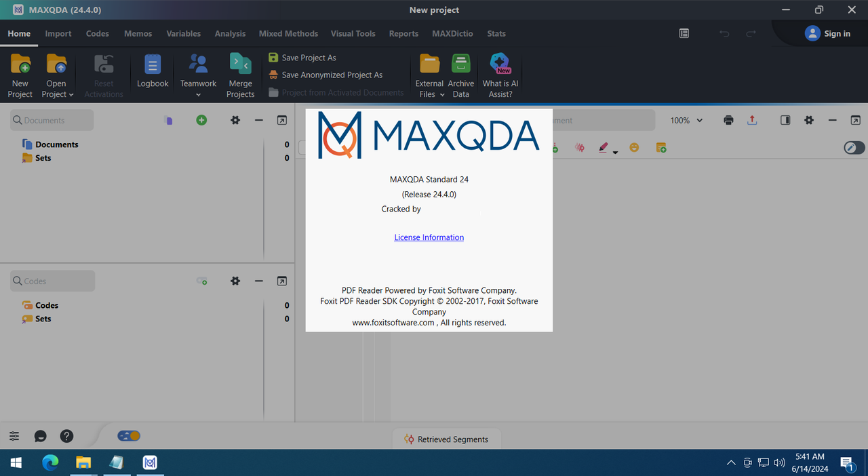Click the Documents search field
Screen dimensions: 868x476
coord(52,120)
